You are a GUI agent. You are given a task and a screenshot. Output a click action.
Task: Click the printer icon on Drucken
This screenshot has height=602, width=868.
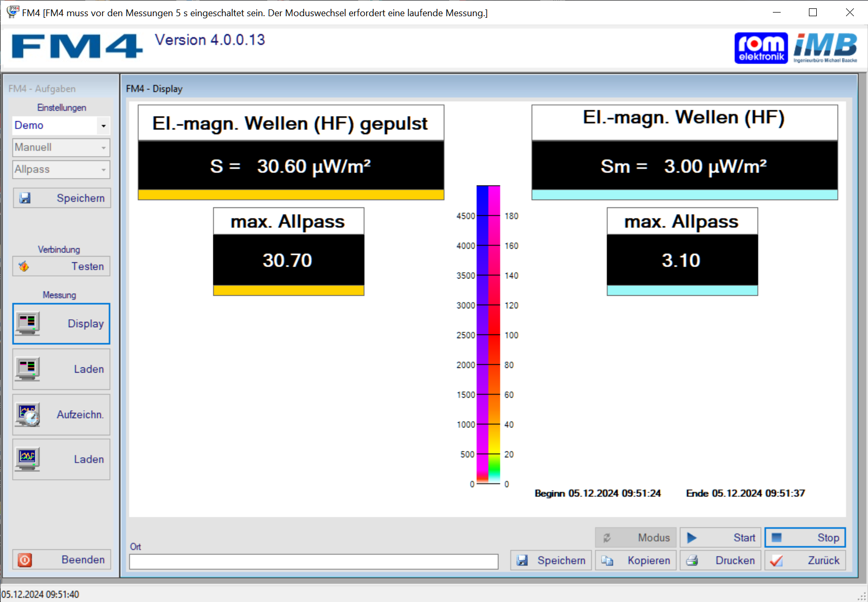[x=692, y=560]
